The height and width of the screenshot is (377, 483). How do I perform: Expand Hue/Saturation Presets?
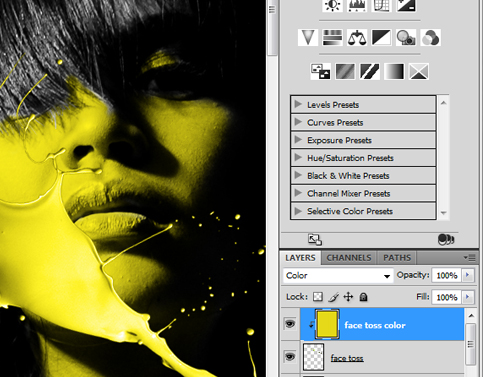coord(298,157)
